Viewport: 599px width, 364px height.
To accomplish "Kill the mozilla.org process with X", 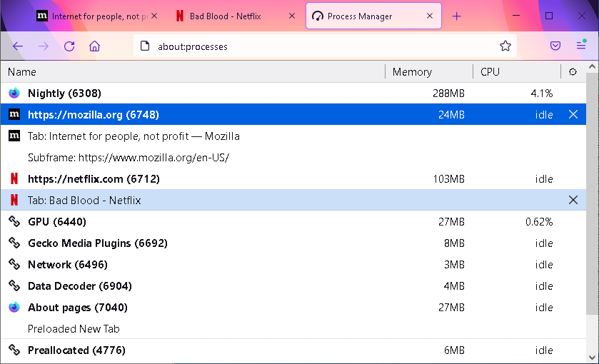I will point(573,114).
